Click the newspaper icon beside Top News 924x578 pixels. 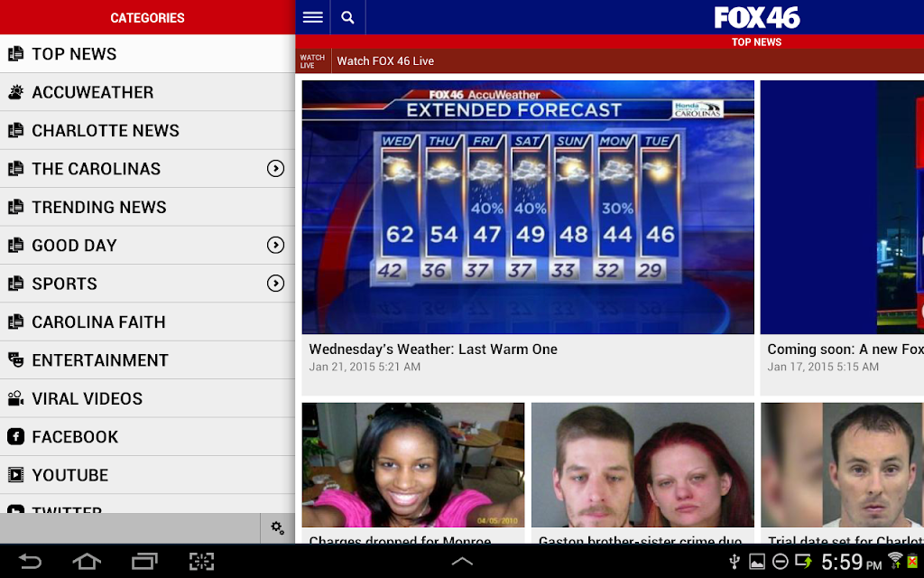16,53
